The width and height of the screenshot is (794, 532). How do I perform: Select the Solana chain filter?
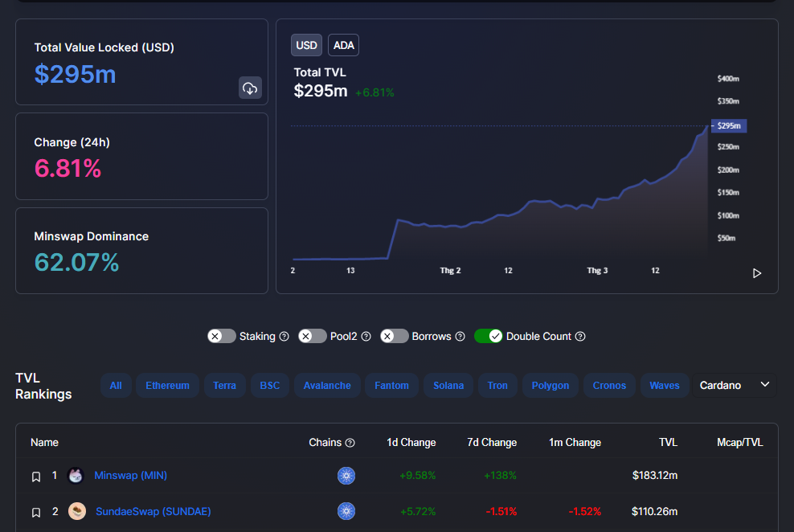(448, 385)
